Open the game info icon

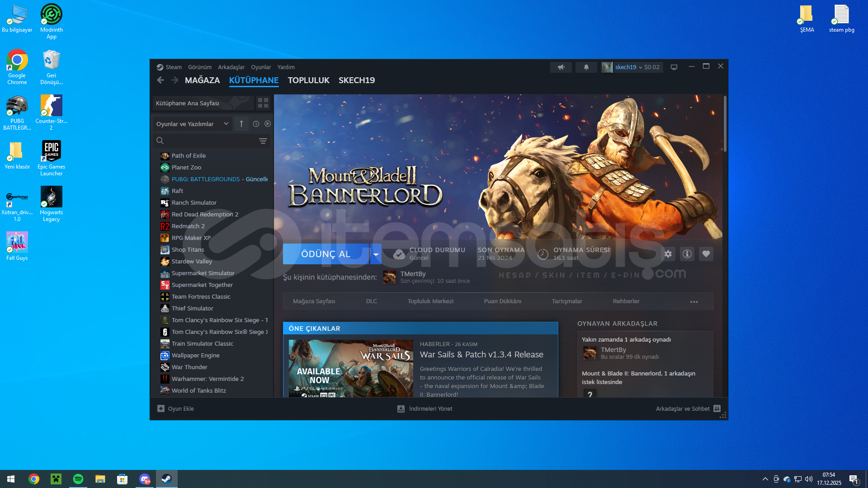click(687, 254)
